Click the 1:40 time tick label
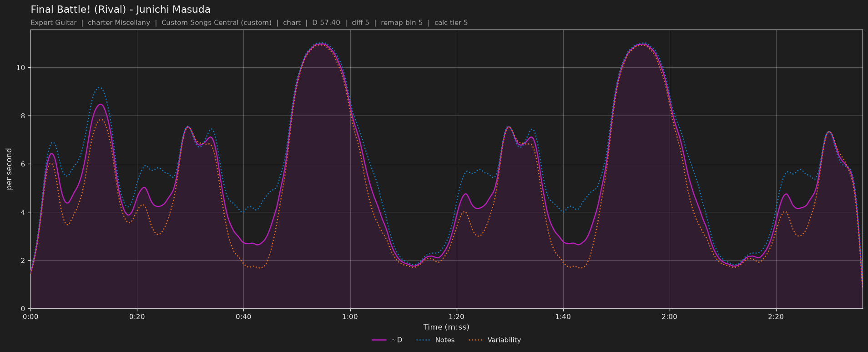 563,317
